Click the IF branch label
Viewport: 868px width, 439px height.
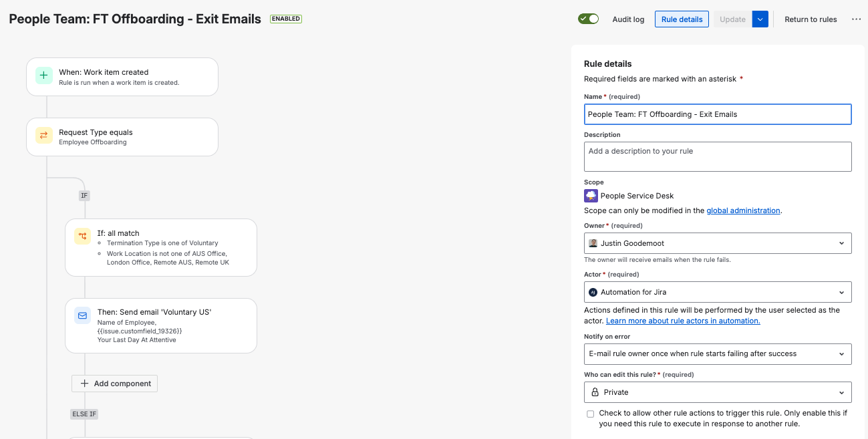(x=84, y=196)
